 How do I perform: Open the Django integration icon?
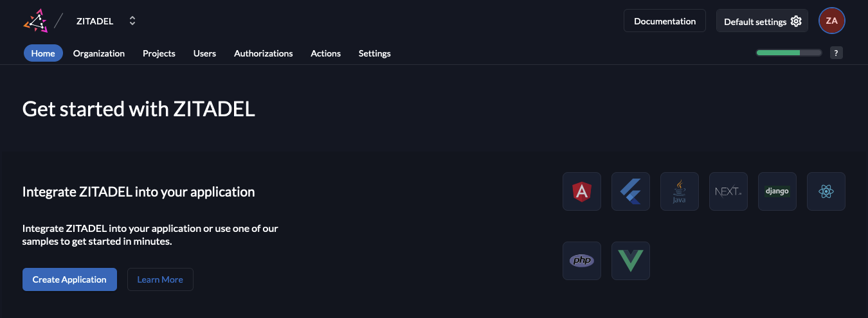(777, 191)
